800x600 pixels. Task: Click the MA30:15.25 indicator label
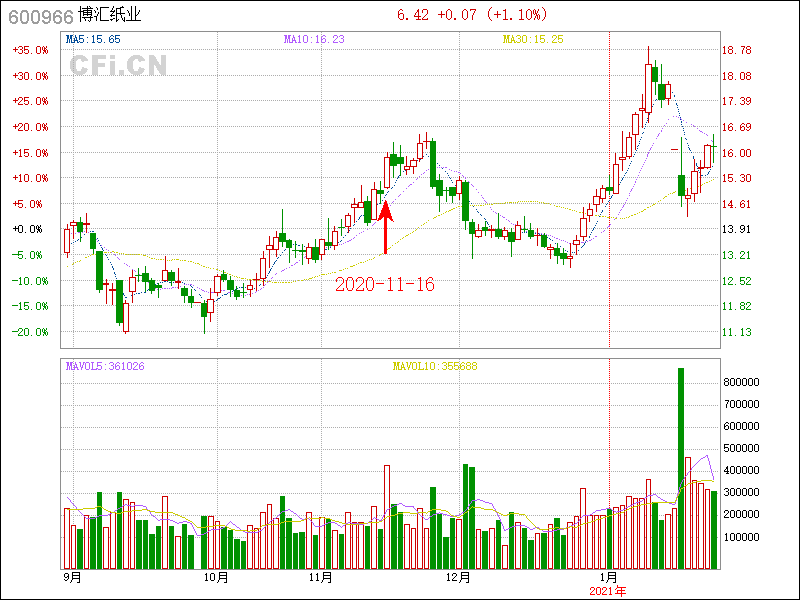click(533, 39)
